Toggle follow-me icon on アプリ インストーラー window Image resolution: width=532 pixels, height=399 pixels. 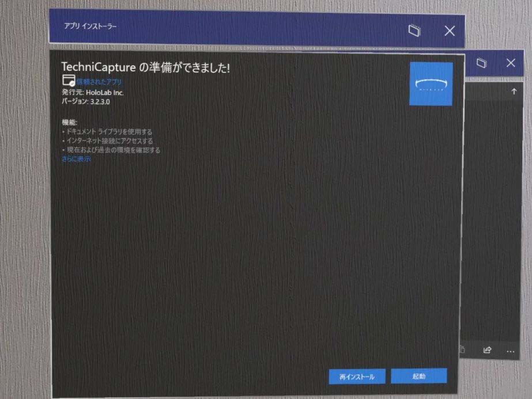tap(414, 31)
